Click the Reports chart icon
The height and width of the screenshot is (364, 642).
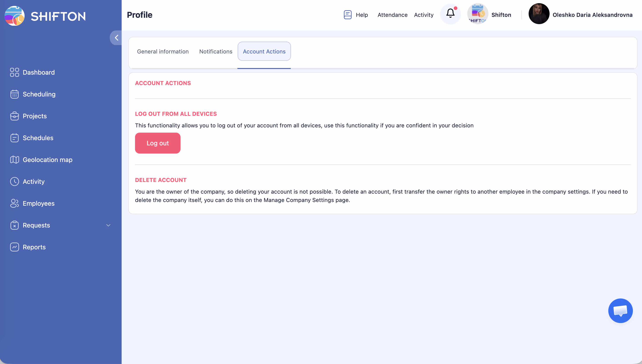coord(15,247)
